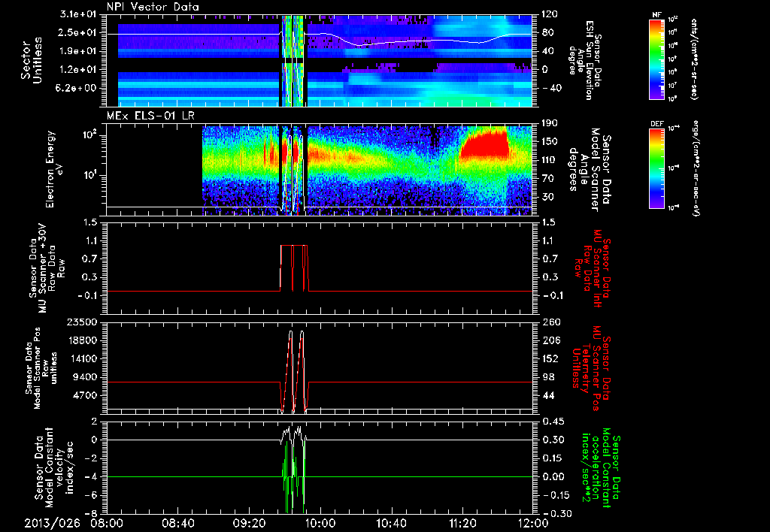Click the 'ESH Sun Elevation Angle' axis label
This screenshot has height=532, width=770.
pos(587,60)
